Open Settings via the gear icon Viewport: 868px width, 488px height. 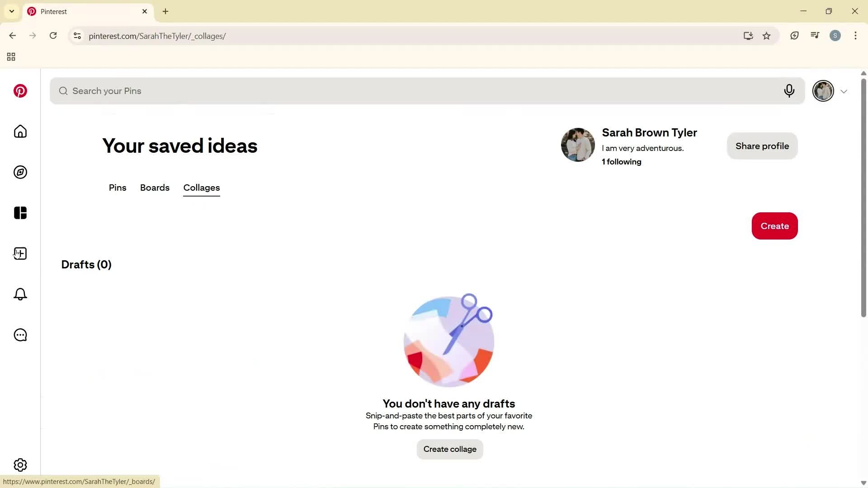click(20, 465)
